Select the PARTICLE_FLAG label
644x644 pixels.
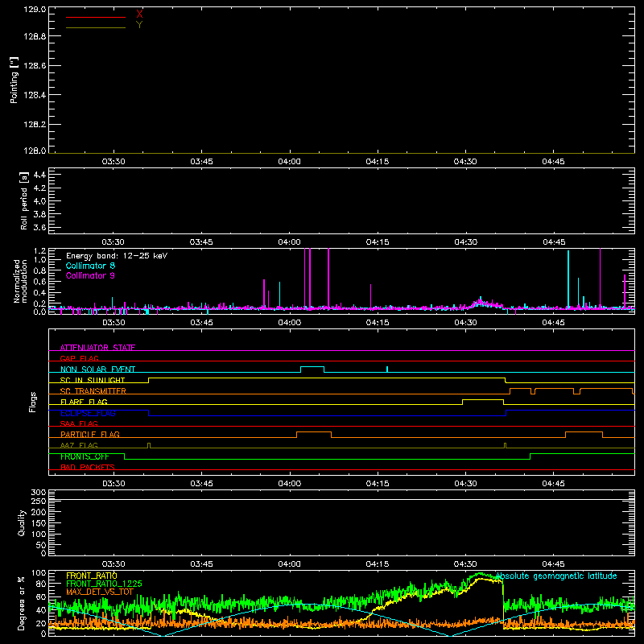(x=90, y=435)
